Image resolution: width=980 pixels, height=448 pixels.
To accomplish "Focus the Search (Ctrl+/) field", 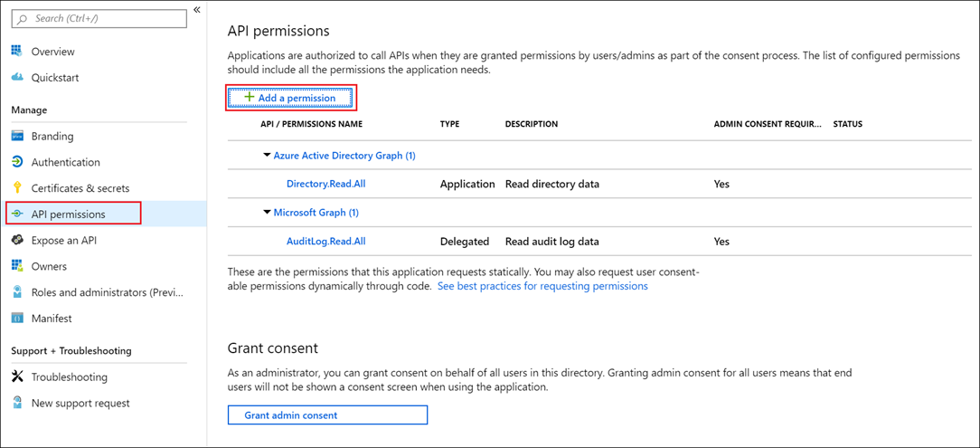I will [x=99, y=19].
